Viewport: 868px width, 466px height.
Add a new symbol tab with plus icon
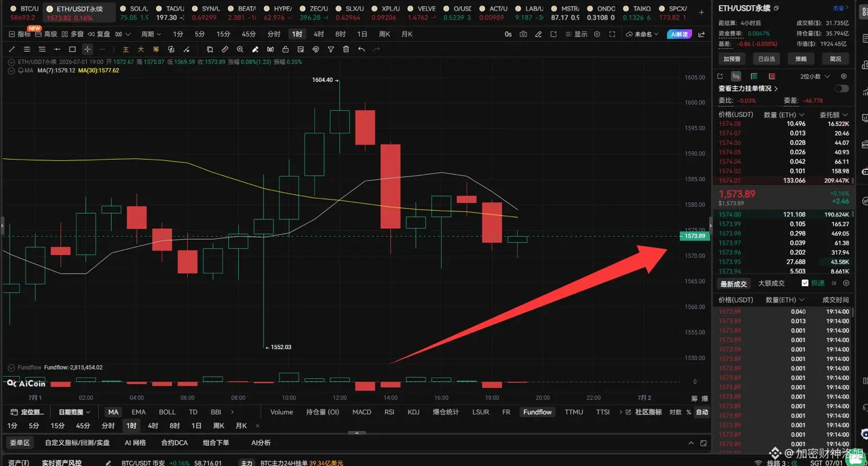(701, 12)
